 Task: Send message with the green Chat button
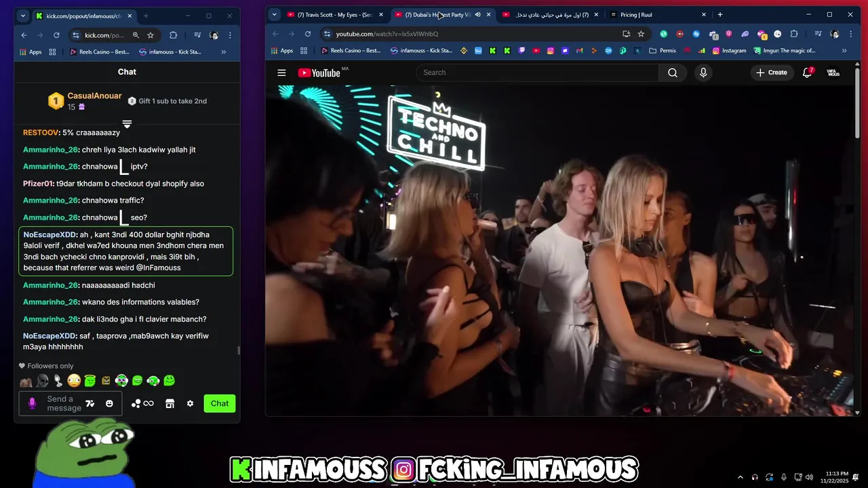pyautogui.click(x=219, y=403)
